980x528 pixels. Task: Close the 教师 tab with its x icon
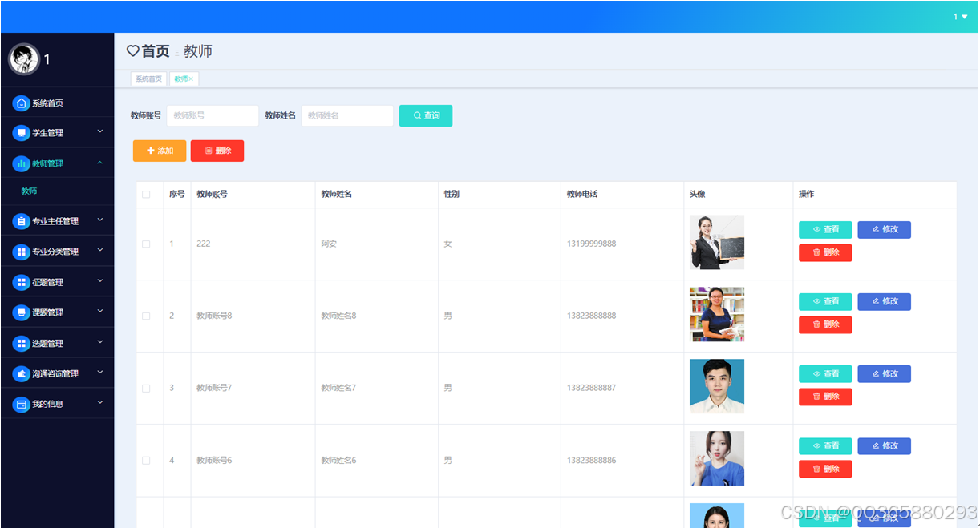pyautogui.click(x=192, y=79)
